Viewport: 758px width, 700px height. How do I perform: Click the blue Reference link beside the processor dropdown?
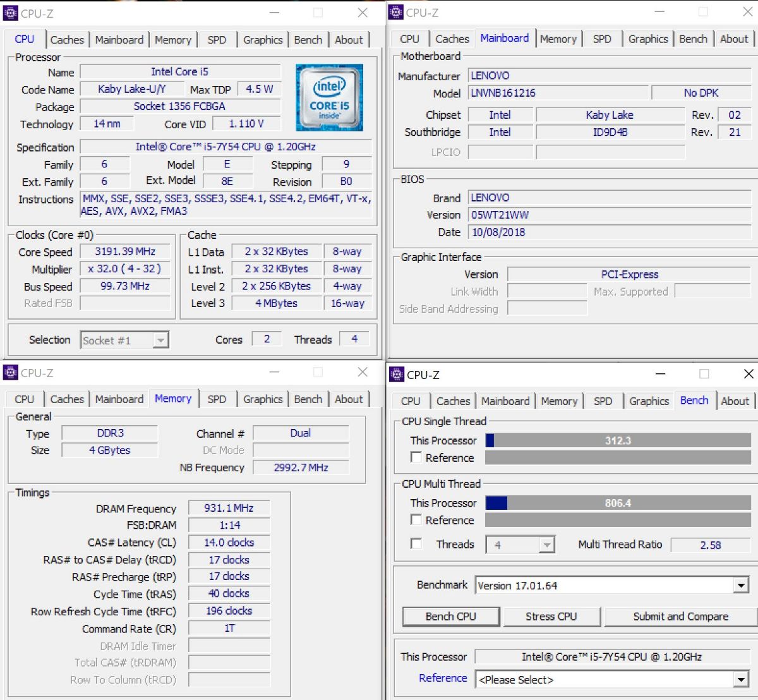click(x=443, y=678)
